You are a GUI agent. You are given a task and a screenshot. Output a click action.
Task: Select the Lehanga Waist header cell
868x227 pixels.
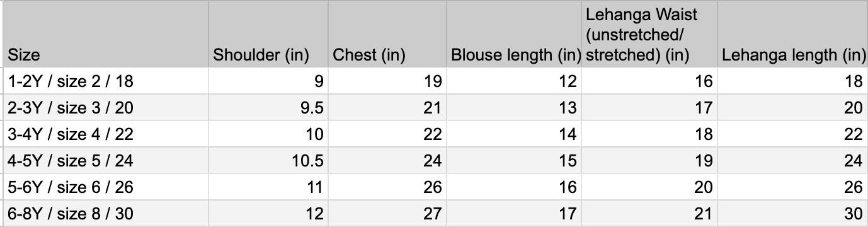click(x=649, y=35)
